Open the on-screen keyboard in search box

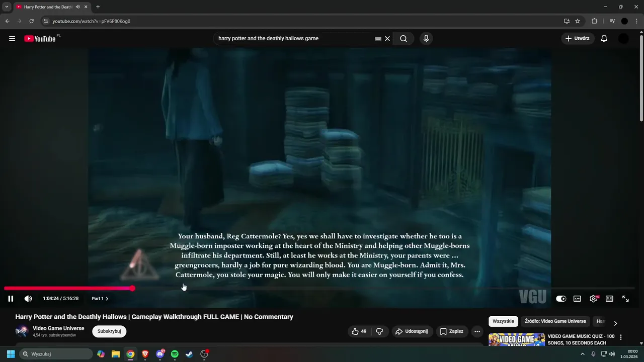click(x=378, y=39)
